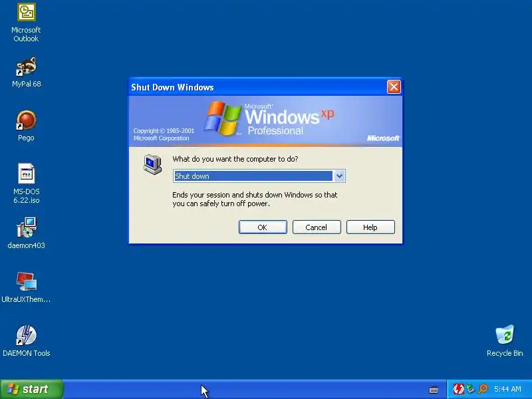This screenshot has width=532, height=399.
Task: Select the daemon403 installer icon
Action: (x=26, y=227)
